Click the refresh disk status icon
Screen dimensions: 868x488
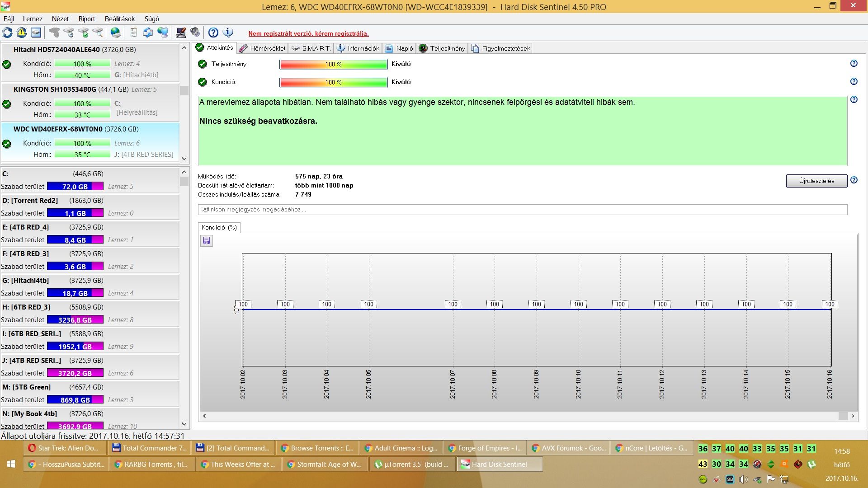tap(7, 33)
